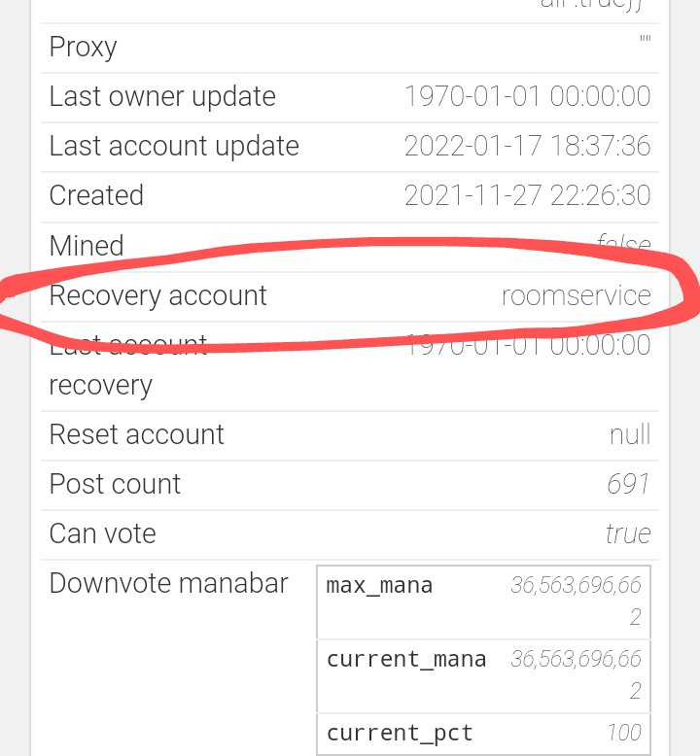Screen dimensions: 700x756
Task: Select the post count value 691
Action: click(629, 484)
